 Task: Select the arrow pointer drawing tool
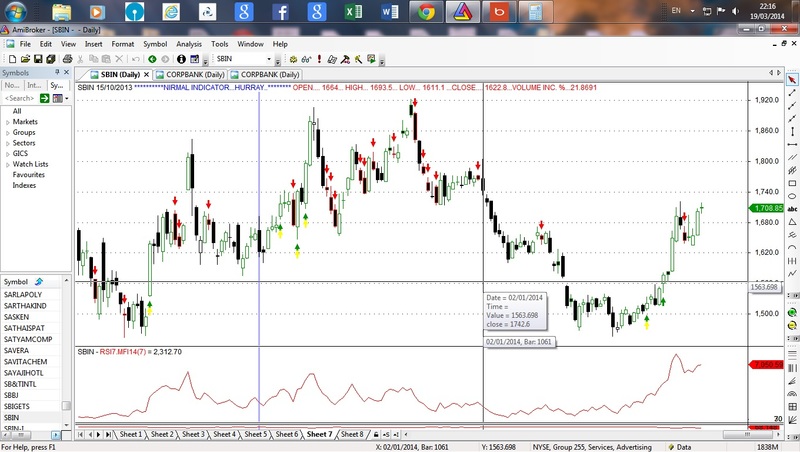click(x=792, y=80)
